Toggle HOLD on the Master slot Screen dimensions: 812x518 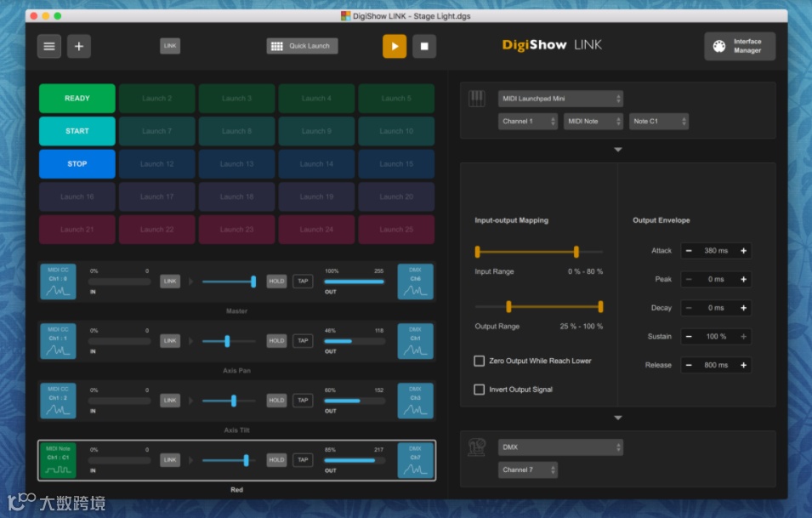276,282
